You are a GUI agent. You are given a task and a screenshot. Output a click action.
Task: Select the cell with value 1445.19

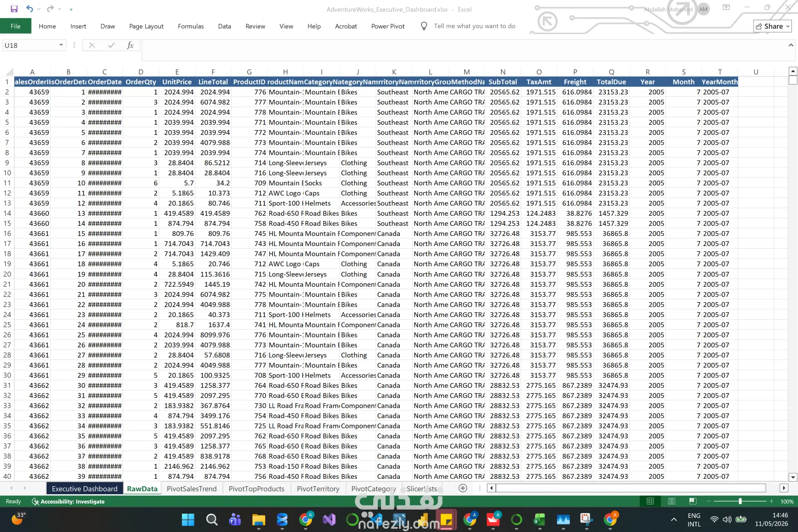(213, 284)
